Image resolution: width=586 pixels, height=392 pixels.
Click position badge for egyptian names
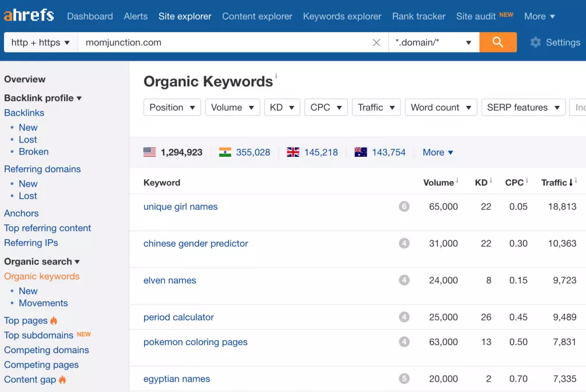(x=404, y=378)
